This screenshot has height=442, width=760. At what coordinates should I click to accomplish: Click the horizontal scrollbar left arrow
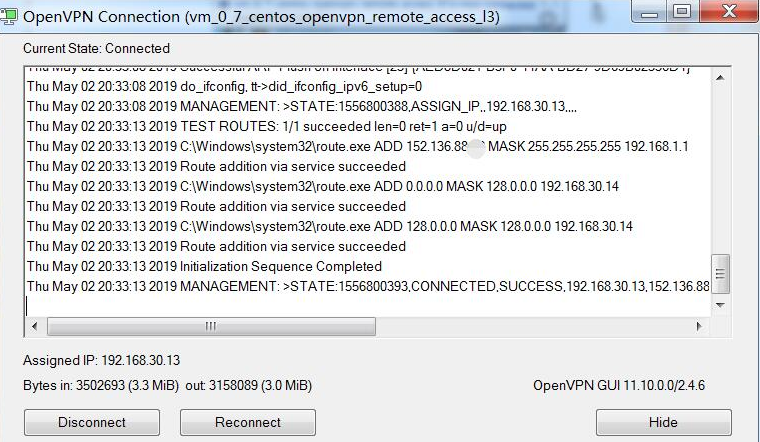pyautogui.click(x=33, y=326)
